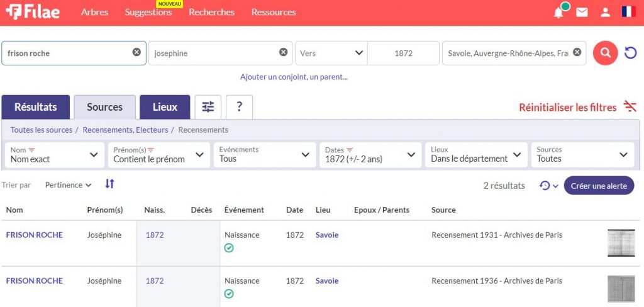Open the user account profile icon
This screenshot has height=307, width=644.
[x=605, y=13]
